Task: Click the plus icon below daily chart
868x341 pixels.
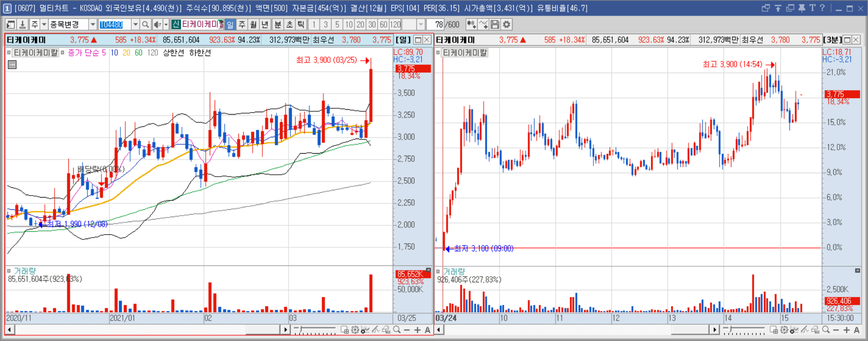Action: [417, 330]
